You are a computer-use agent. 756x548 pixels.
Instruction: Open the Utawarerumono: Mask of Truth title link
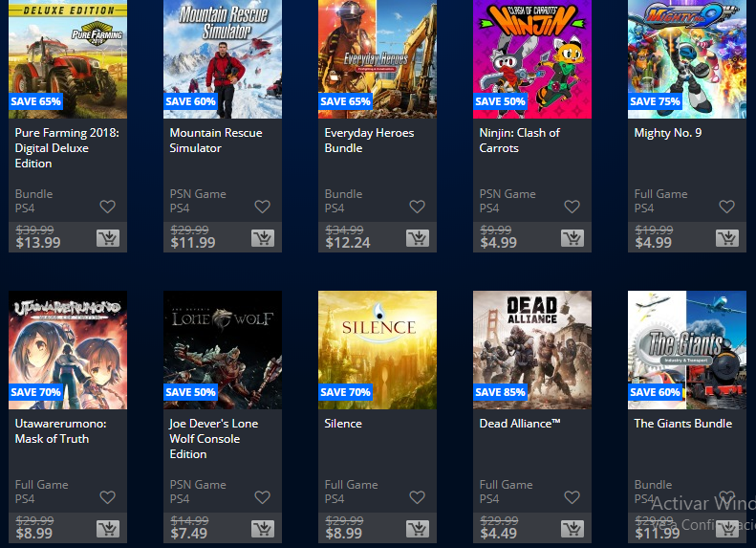pos(61,430)
